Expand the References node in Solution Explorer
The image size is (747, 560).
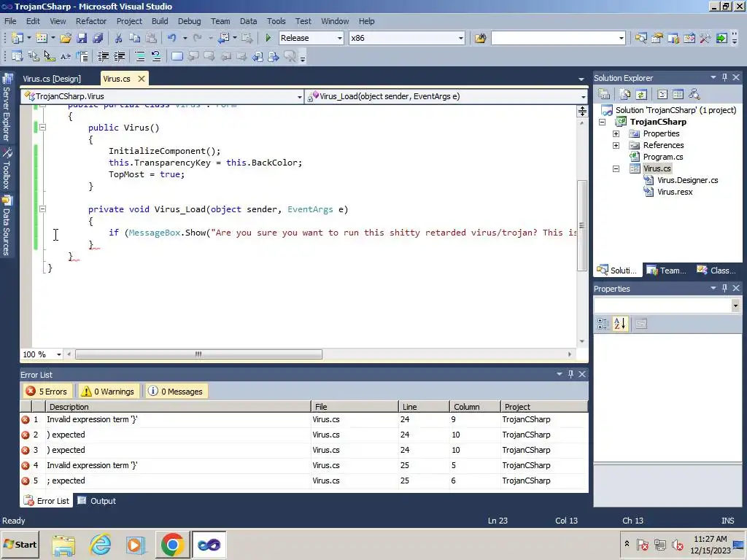[616, 145]
